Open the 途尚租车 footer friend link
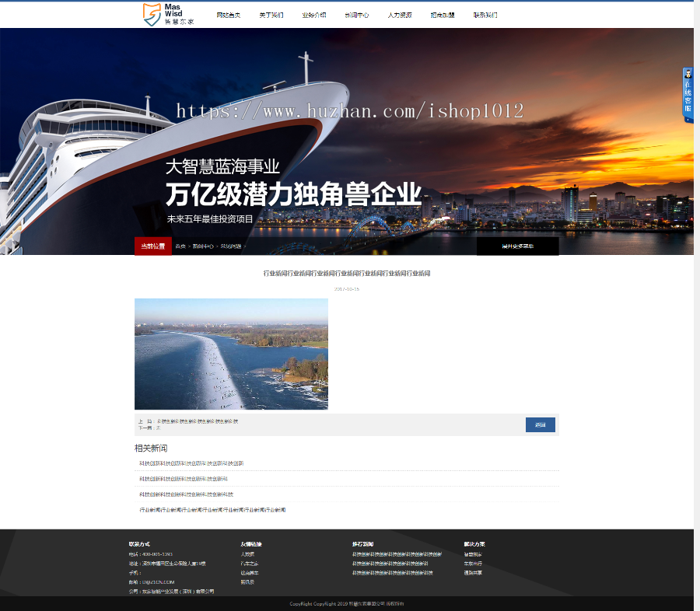 click(x=250, y=573)
